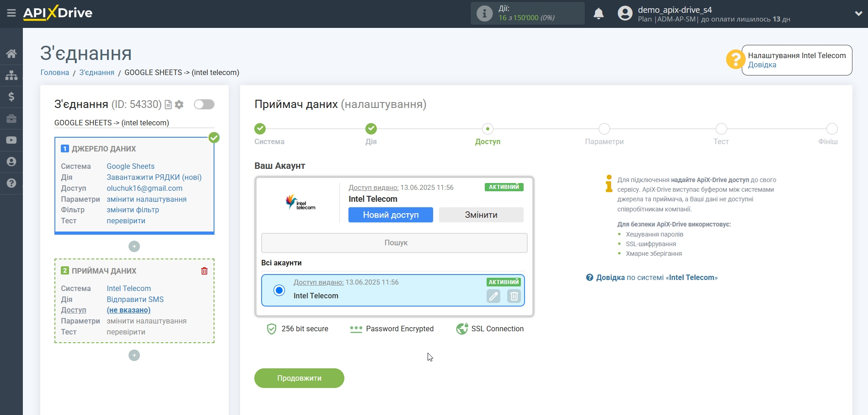The height and width of the screenshot is (415, 868).
Task: Click source змінити налаштування link
Action: coord(147,199)
